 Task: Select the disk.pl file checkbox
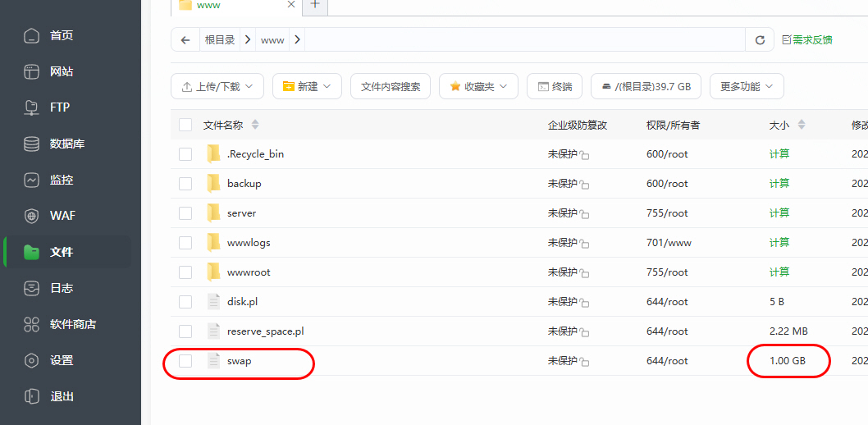tap(185, 302)
